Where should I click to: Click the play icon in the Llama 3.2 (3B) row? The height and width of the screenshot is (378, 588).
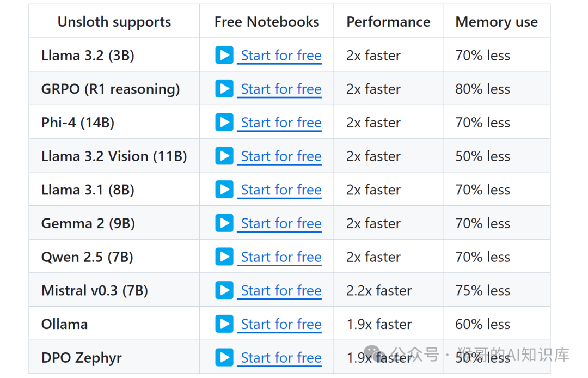click(x=224, y=55)
